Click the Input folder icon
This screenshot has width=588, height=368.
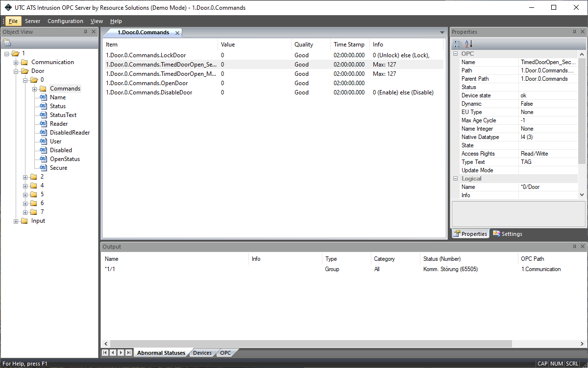[x=24, y=221]
